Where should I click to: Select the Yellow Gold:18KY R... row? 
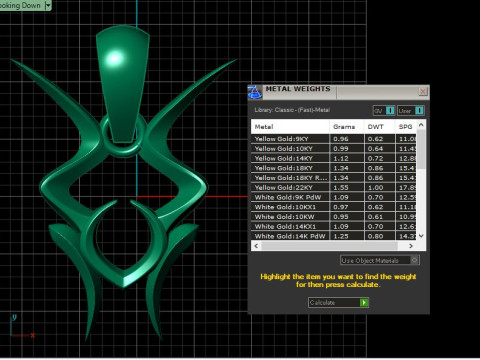pyautogui.click(x=333, y=178)
